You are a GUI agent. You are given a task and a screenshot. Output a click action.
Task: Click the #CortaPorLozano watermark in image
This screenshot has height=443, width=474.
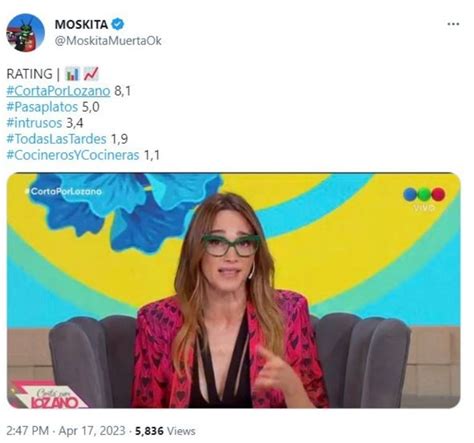[64, 192]
